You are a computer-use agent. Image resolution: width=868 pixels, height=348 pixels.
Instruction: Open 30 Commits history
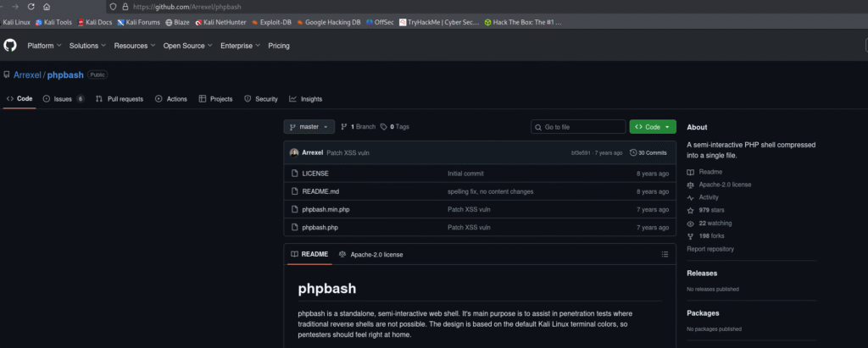(x=648, y=152)
